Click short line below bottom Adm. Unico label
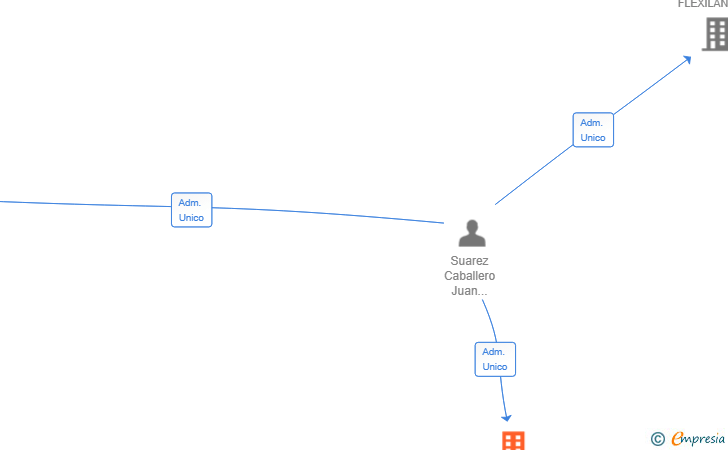Viewport: 728px width, 450px height. point(503,395)
